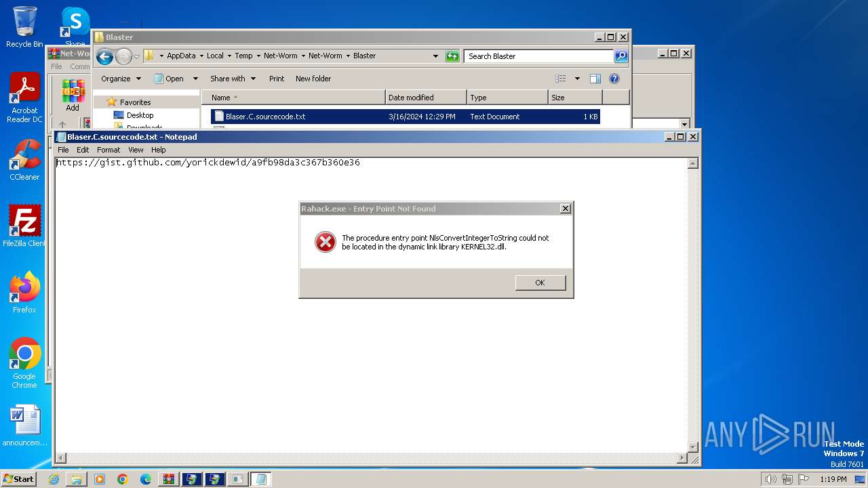
Task: Open the announcem... Word document icon
Action: click(x=25, y=426)
